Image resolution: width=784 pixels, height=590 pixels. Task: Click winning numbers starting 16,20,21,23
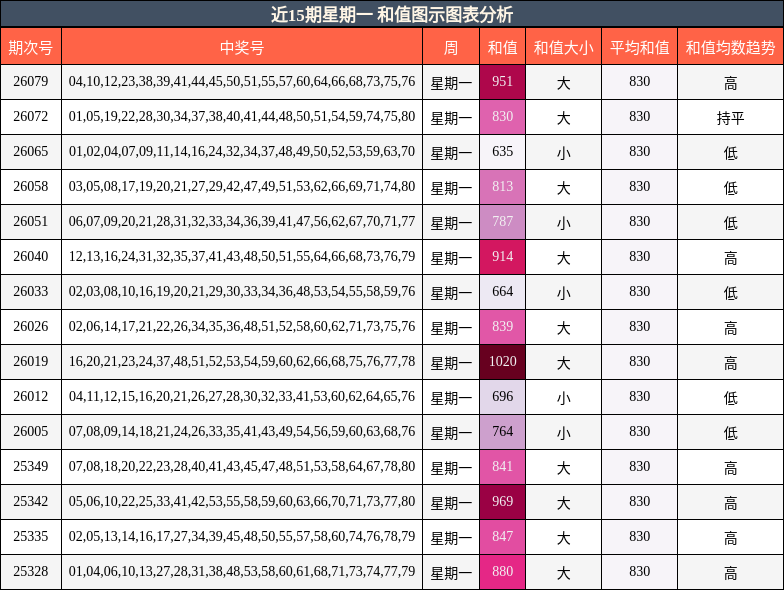pyautogui.click(x=242, y=362)
